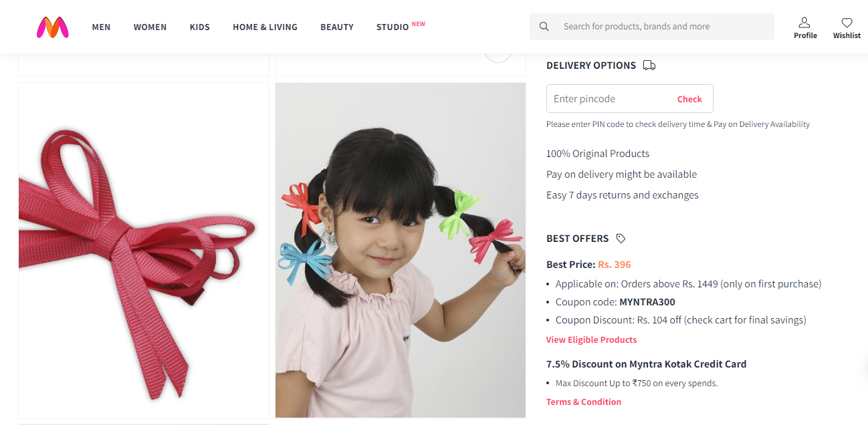Focus the Enter pincode field
The height and width of the screenshot is (425, 868).
click(x=630, y=98)
